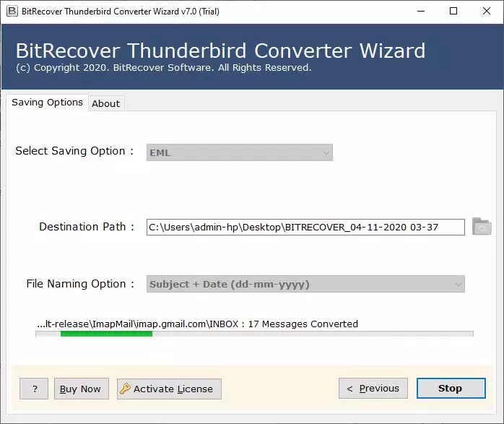504x424 pixels.
Task: Maximize the converter wizard window
Action: (x=453, y=11)
